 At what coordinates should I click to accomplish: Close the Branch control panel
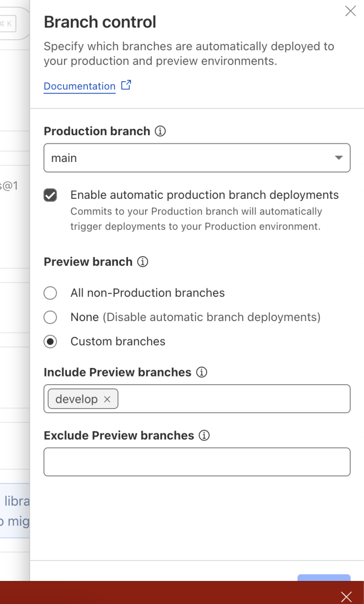[x=351, y=11]
